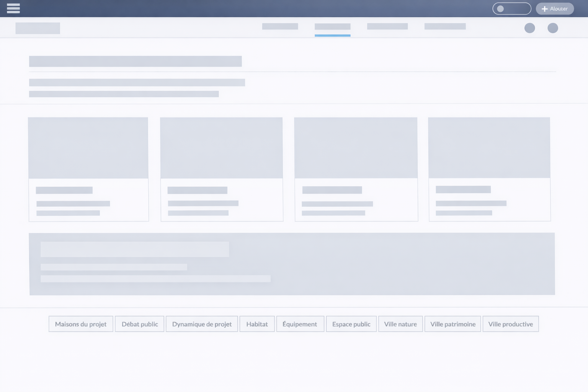Choose the Habitat category tag
Viewport: 588px width, 392px height.
257,324
